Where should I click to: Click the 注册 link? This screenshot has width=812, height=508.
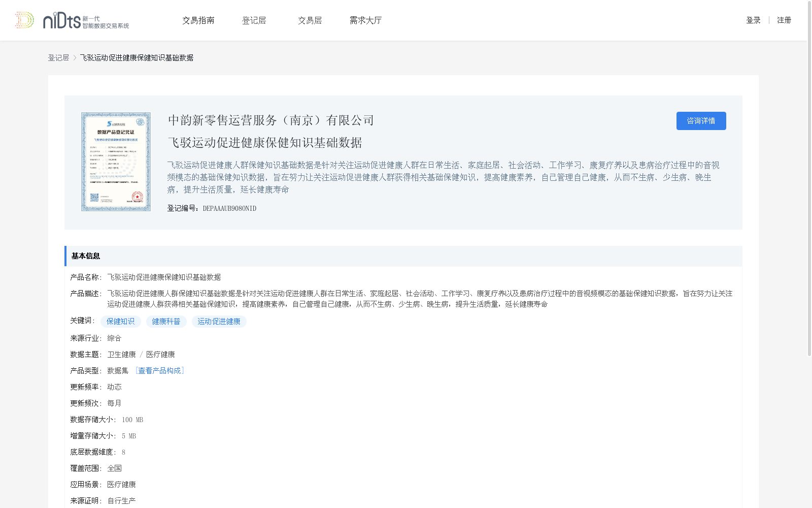(x=784, y=20)
